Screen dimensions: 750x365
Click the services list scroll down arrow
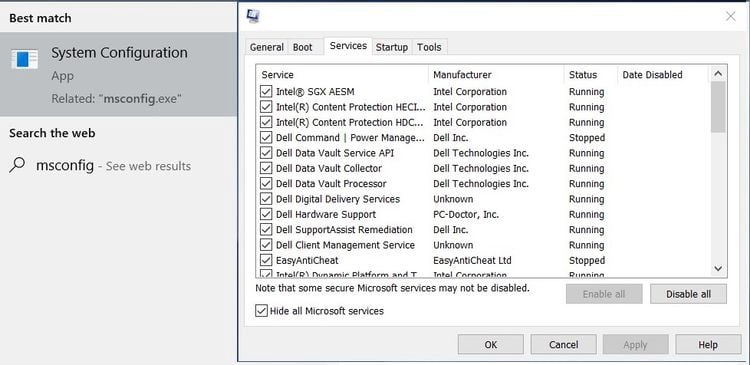coord(718,269)
